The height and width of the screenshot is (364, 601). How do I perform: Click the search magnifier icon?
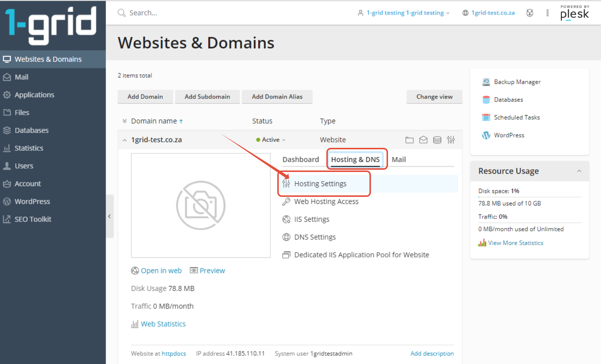(122, 13)
